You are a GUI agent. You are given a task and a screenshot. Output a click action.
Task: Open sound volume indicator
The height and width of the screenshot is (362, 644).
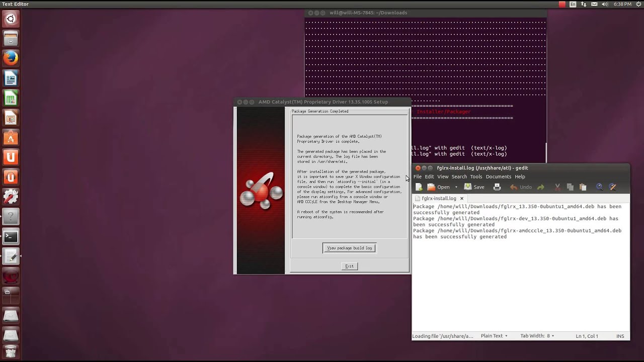(606, 4)
